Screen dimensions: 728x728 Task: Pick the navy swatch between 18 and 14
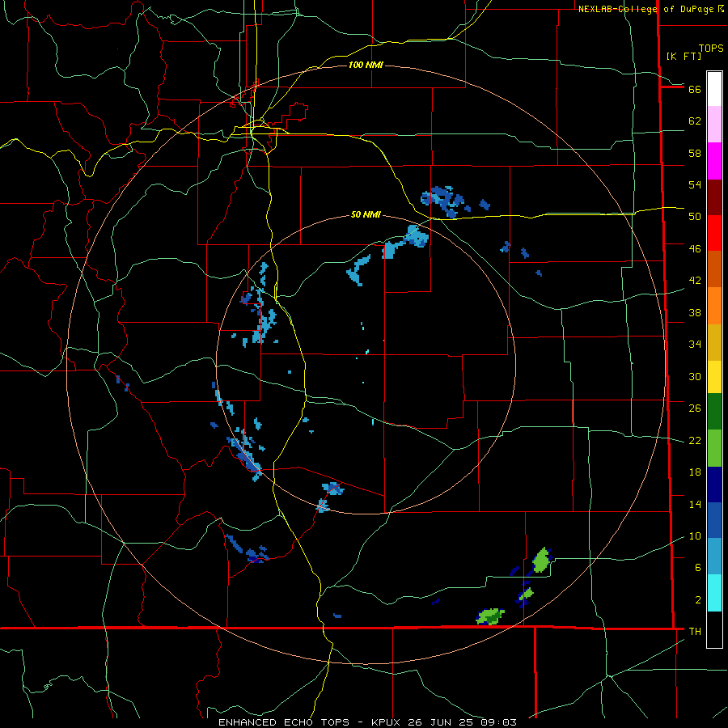click(714, 485)
